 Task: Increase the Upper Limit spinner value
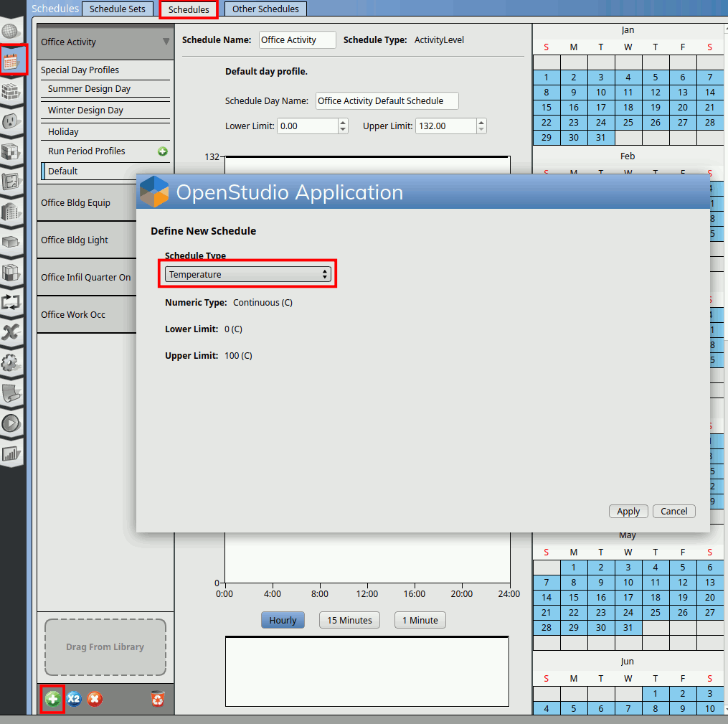click(481, 122)
